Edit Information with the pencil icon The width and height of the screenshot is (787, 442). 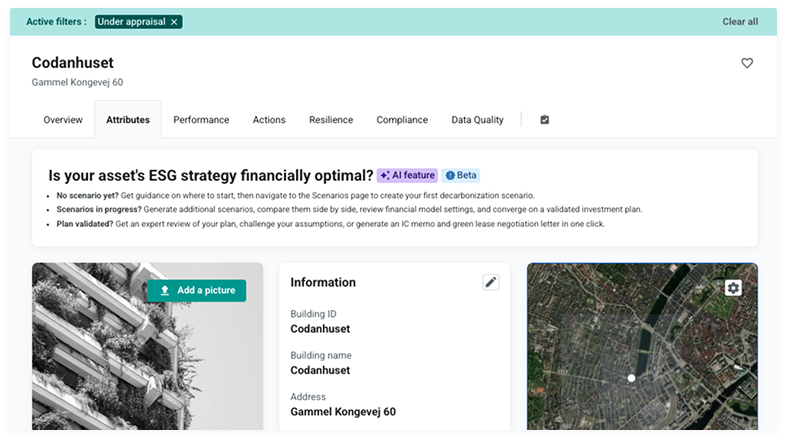pyautogui.click(x=490, y=282)
